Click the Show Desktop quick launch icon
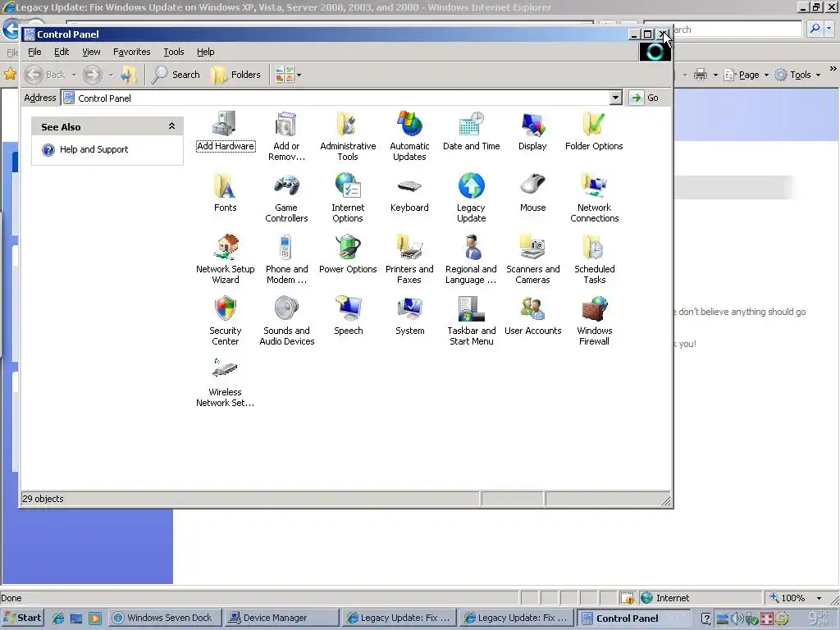Screen dimensions: 840x630 click(76, 619)
